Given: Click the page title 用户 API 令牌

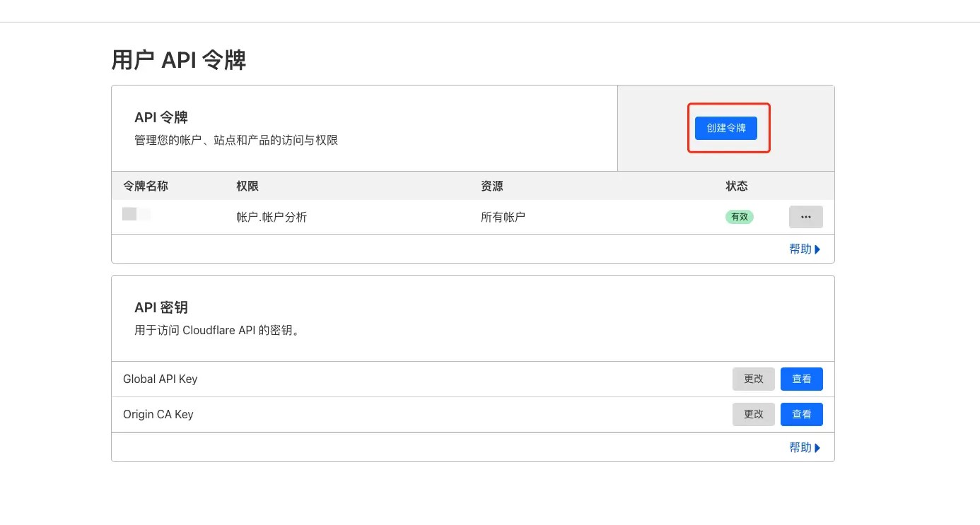Looking at the screenshot, I should point(177,60).
